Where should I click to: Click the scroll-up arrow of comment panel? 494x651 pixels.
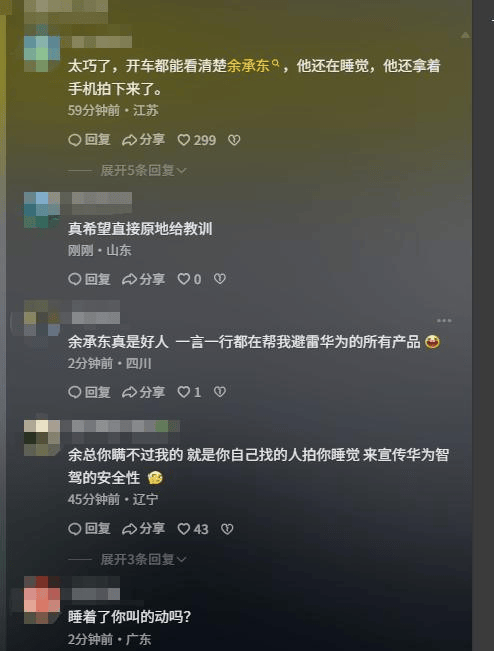pyautogui.click(x=465, y=36)
